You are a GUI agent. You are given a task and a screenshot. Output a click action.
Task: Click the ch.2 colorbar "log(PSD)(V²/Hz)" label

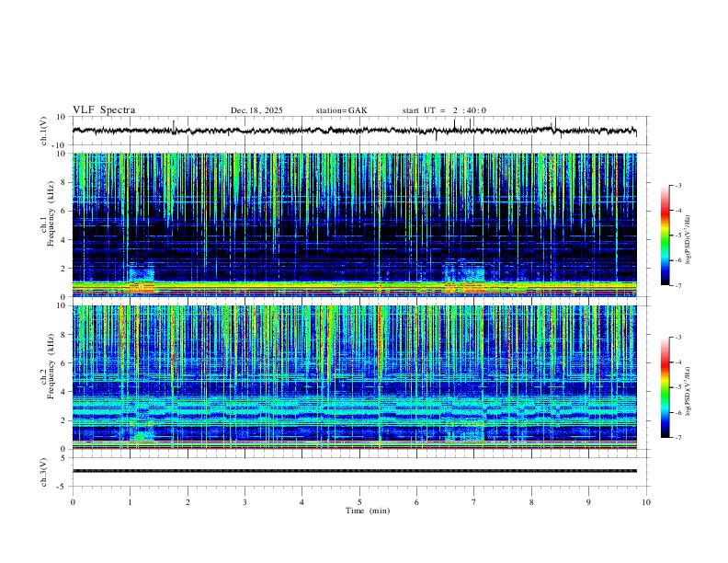tap(688, 392)
